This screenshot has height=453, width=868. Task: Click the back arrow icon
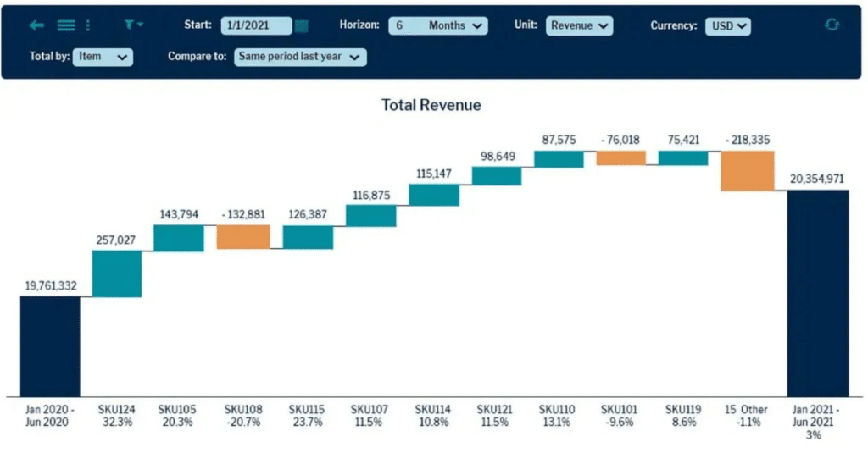[x=36, y=25]
